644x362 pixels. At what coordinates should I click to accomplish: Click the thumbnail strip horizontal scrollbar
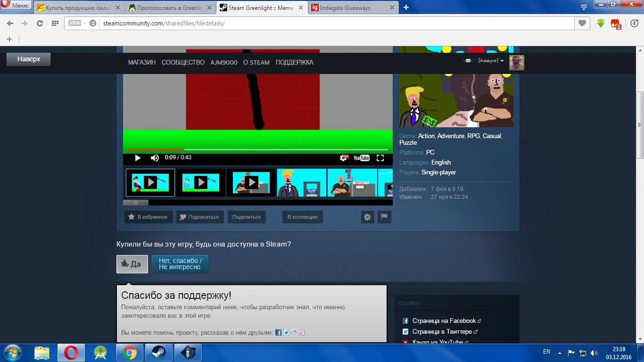point(136,203)
